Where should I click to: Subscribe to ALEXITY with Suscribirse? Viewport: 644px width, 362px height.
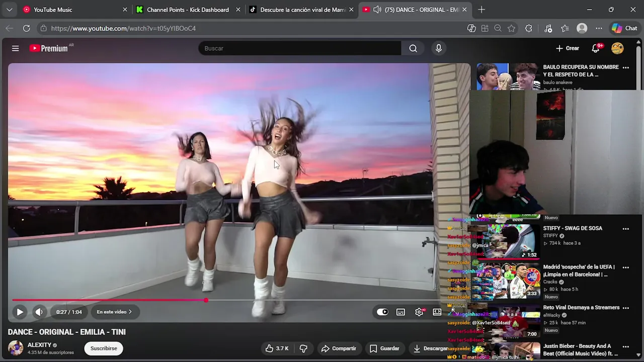pos(104,348)
